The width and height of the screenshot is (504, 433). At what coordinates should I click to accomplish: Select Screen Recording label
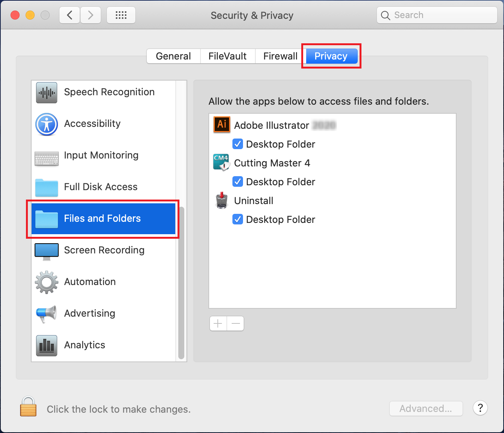(x=104, y=250)
